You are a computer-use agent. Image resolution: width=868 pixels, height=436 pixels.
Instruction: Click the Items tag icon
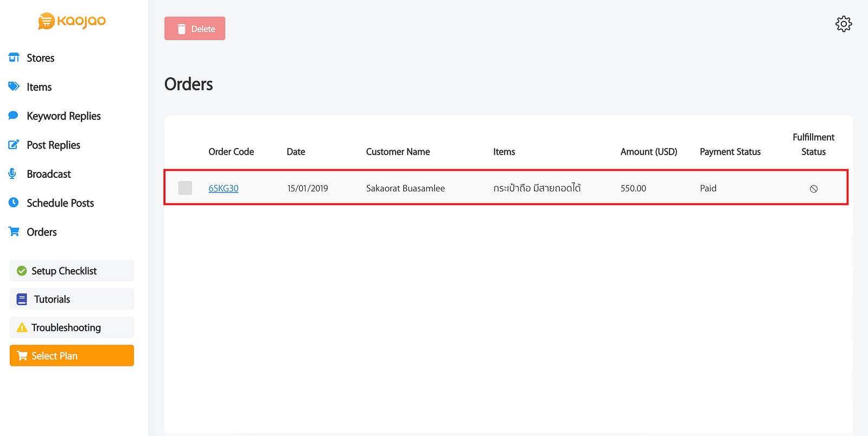click(14, 87)
